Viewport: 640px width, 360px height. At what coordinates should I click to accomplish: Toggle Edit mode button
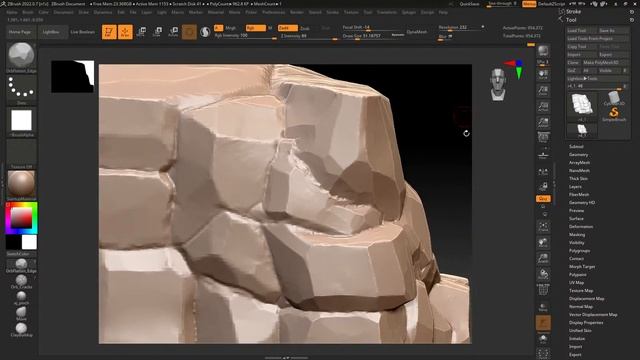[109, 32]
